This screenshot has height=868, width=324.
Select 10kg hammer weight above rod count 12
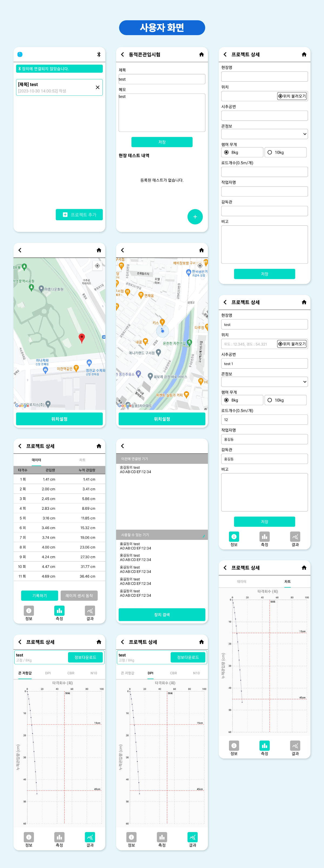coord(270,400)
